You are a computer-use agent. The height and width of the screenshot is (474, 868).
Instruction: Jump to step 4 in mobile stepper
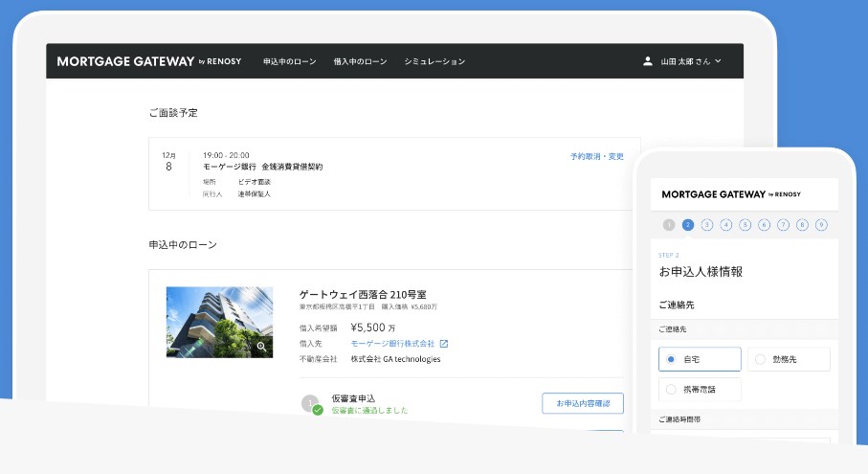[725, 225]
